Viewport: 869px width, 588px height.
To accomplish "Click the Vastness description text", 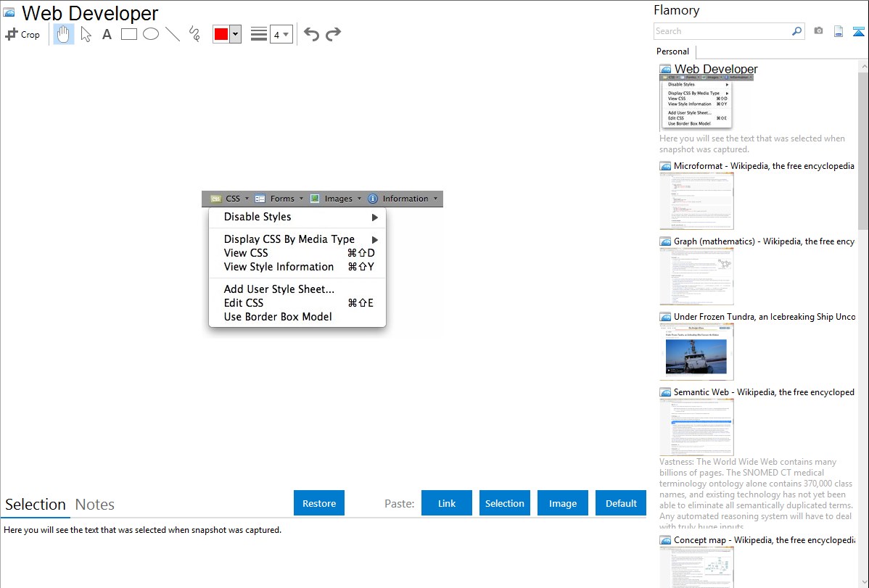I will click(x=757, y=494).
